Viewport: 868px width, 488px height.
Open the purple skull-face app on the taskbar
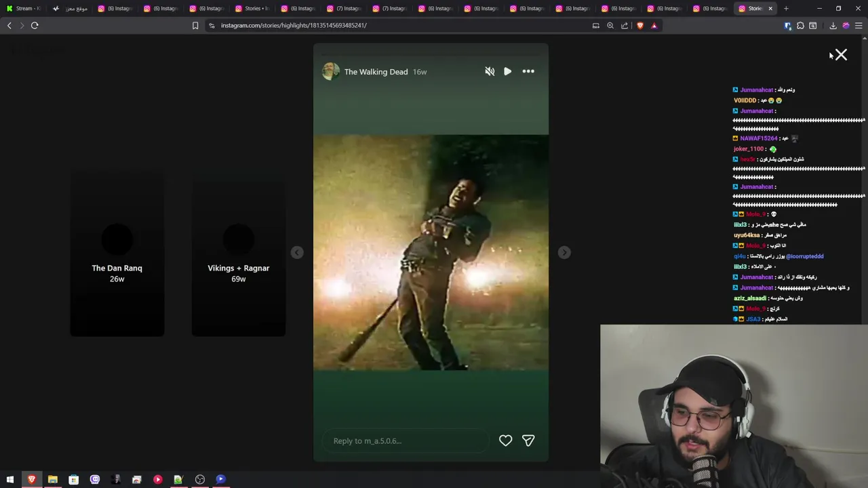click(95, 479)
